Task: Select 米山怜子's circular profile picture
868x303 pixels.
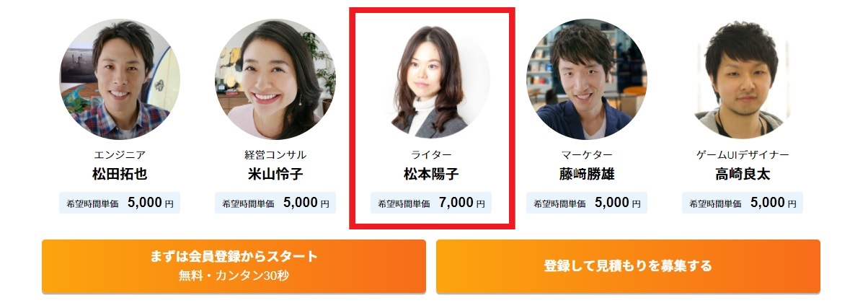Action: click(275, 79)
